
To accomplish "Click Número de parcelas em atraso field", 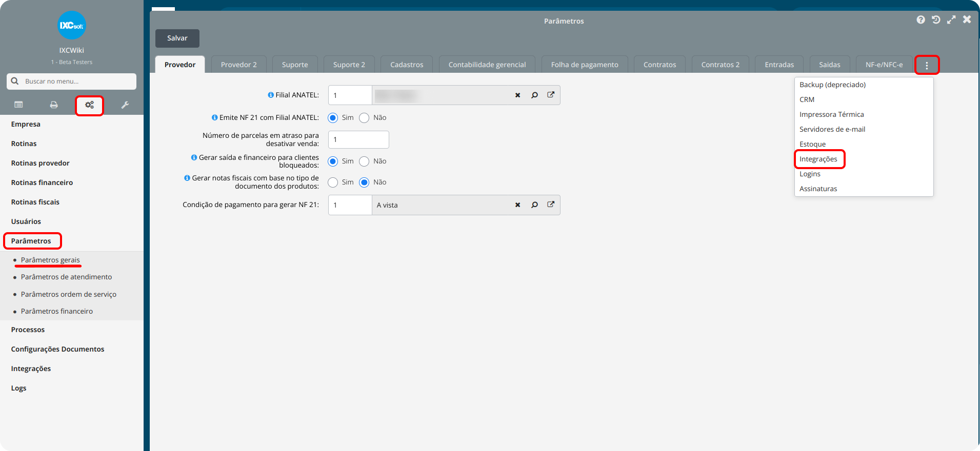I will point(358,139).
